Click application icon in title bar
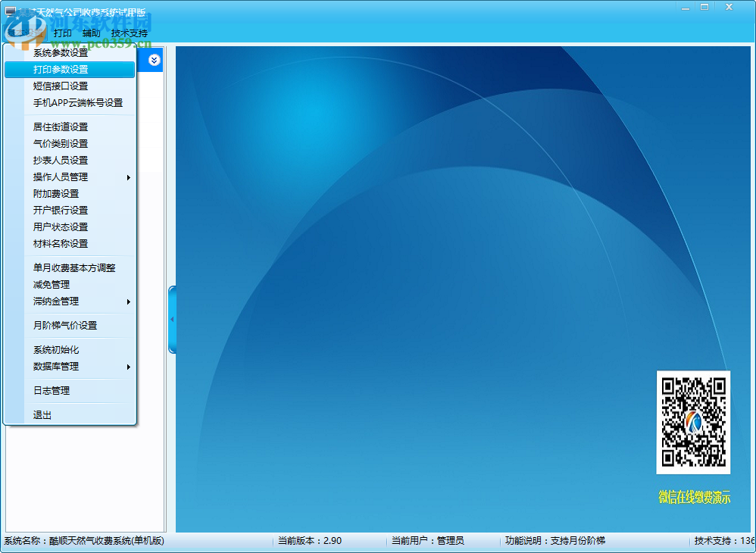This screenshot has width=756, height=553. click(x=10, y=11)
